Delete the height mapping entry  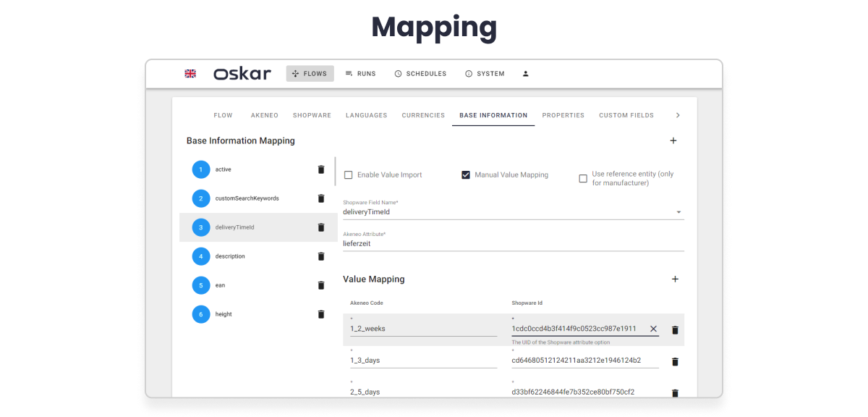click(x=321, y=314)
